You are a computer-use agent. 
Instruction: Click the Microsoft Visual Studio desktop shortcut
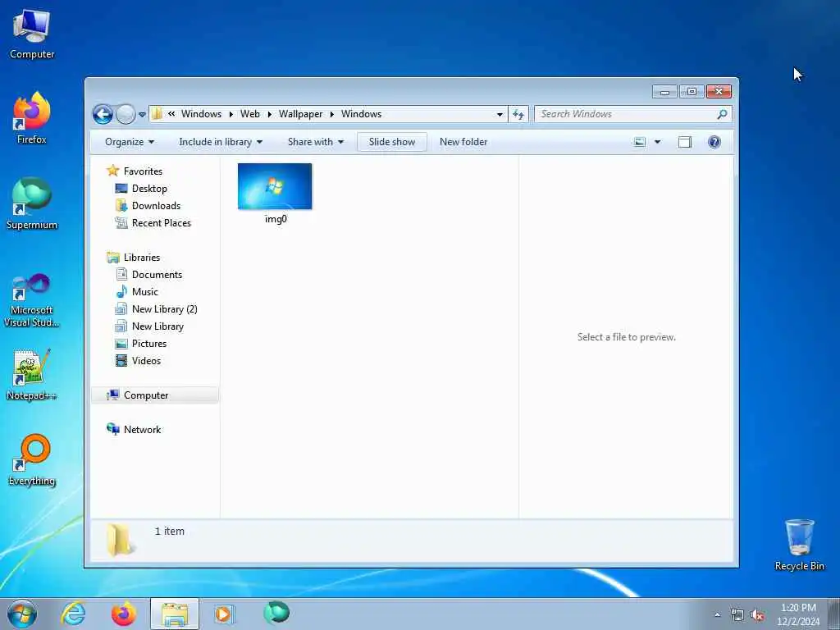(32, 300)
